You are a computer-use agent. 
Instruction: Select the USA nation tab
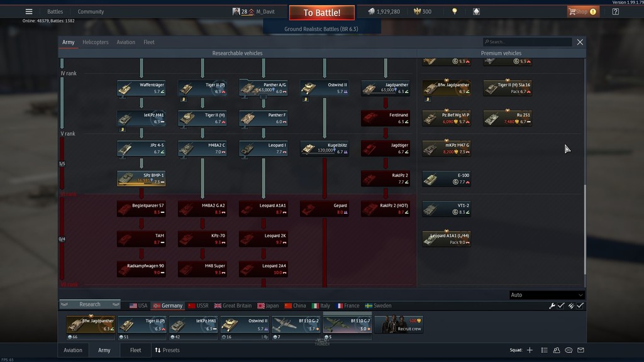coord(138,306)
